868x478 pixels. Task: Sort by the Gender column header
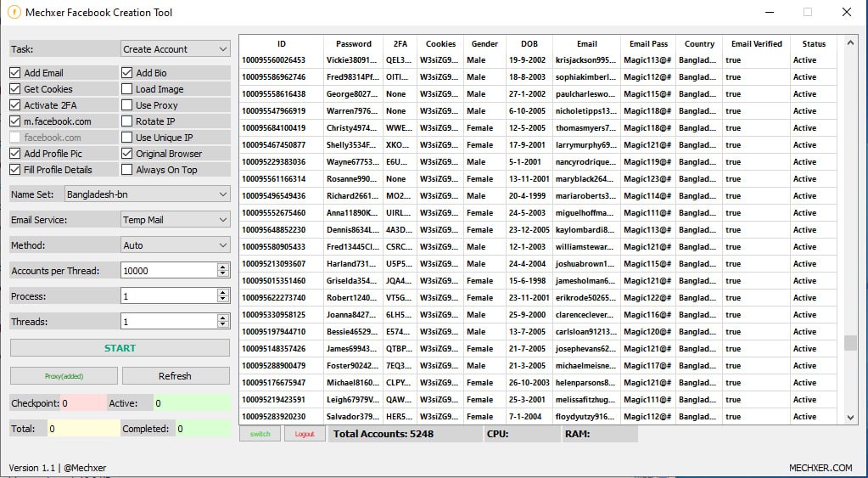pyautogui.click(x=484, y=44)
